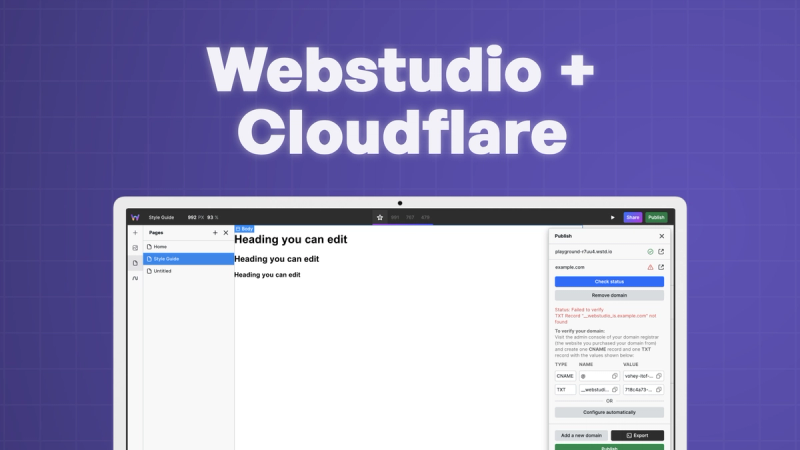Click the add (plus) sidebar icon
The height and width of the screenshot is (450, 800).
point(135,233)
